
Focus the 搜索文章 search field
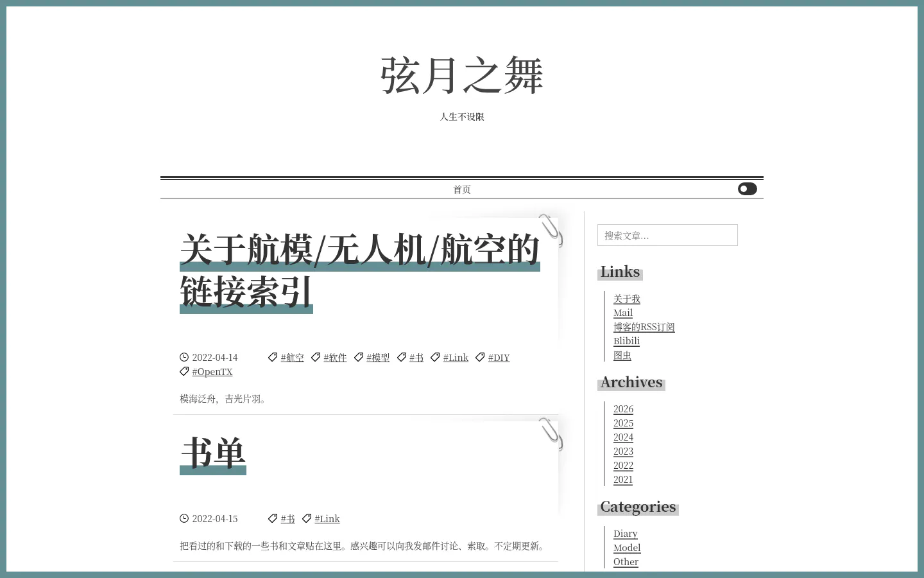[667, 235]
